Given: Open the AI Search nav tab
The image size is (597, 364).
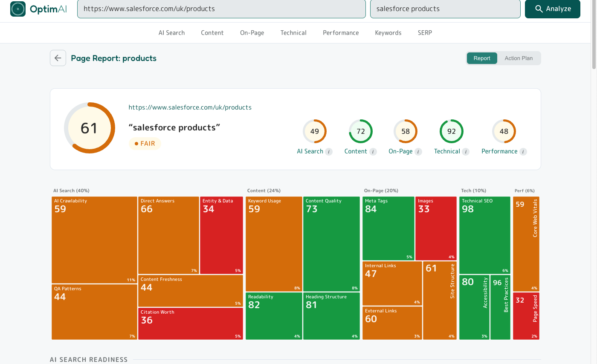Looking at the screenshot, I should 172,33.
